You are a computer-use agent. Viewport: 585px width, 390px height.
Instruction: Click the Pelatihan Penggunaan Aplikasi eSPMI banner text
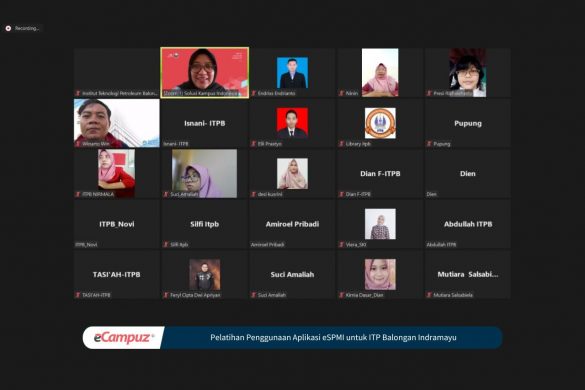tap(333, 337)
